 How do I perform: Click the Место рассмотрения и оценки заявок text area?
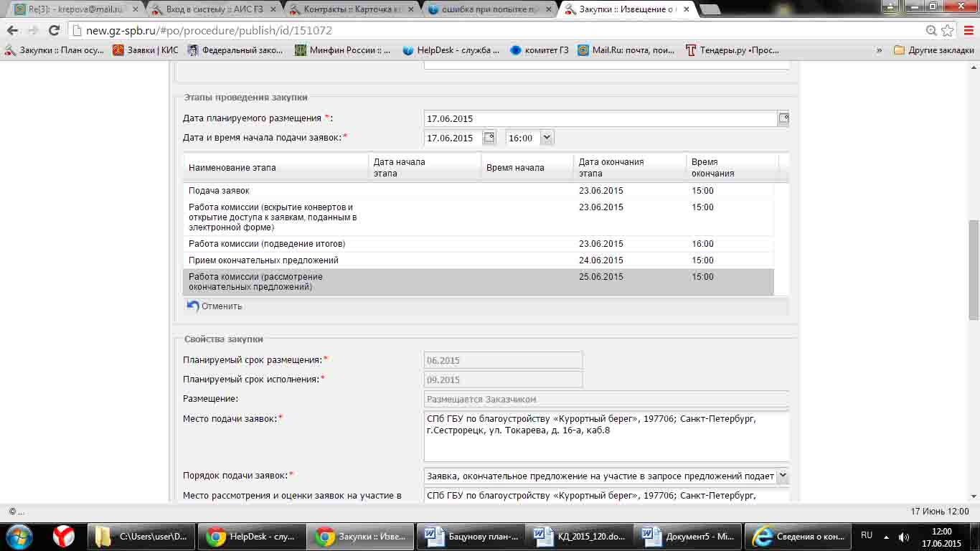(606, 495)
